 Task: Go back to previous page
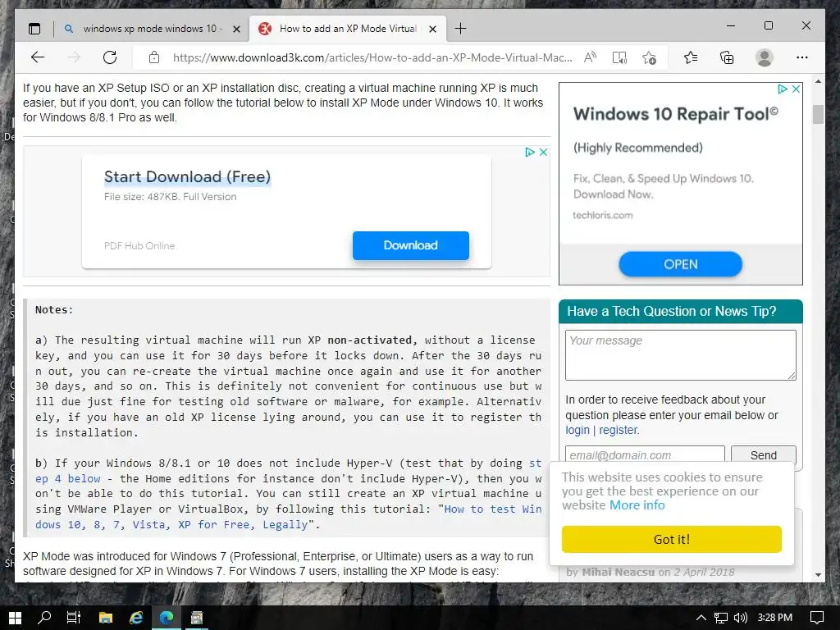pos(38,57)
